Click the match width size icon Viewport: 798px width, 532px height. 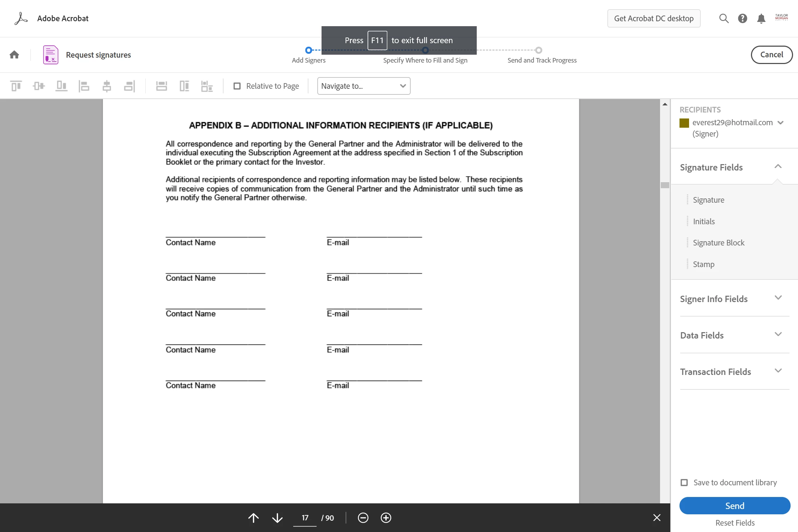tap(161, 86)
